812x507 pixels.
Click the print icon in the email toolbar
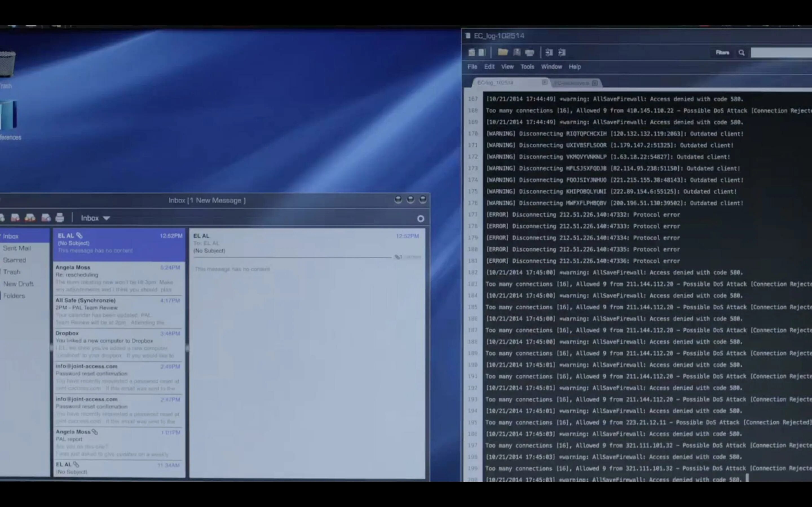(x=60, y=218)
